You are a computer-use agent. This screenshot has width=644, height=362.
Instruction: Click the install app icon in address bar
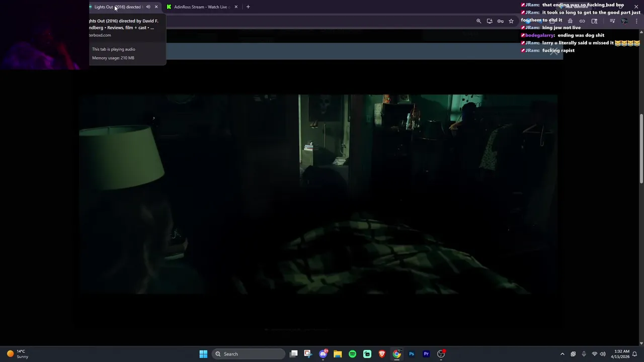(490, 21)
